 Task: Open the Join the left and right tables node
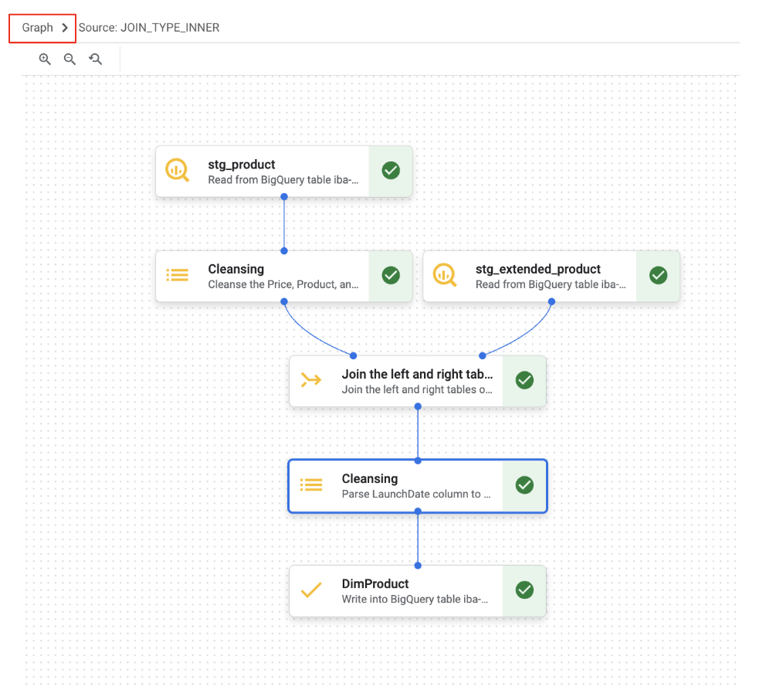coord(417,374)
